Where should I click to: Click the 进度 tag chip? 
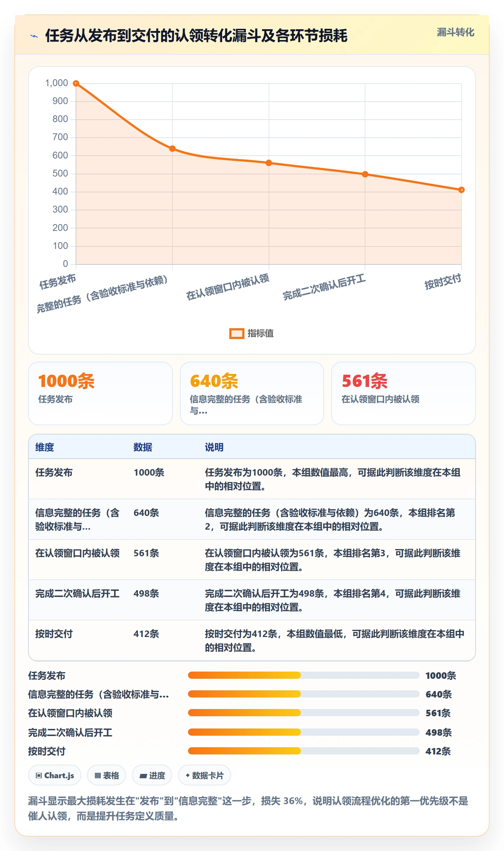tap(152, 775)
